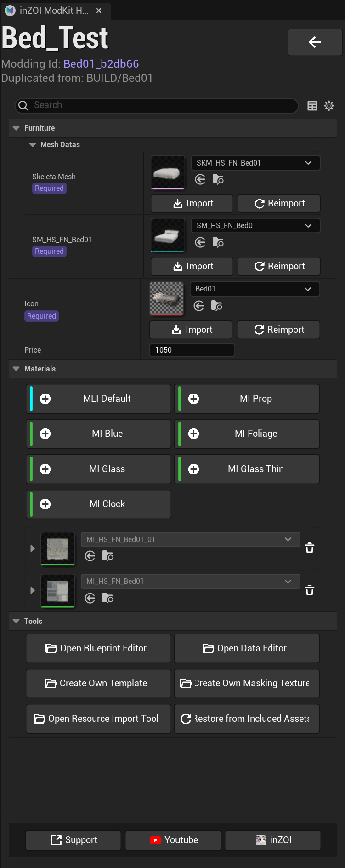Collapse the Tools section
Screen dimensions: 345x868
click(16, 622)
